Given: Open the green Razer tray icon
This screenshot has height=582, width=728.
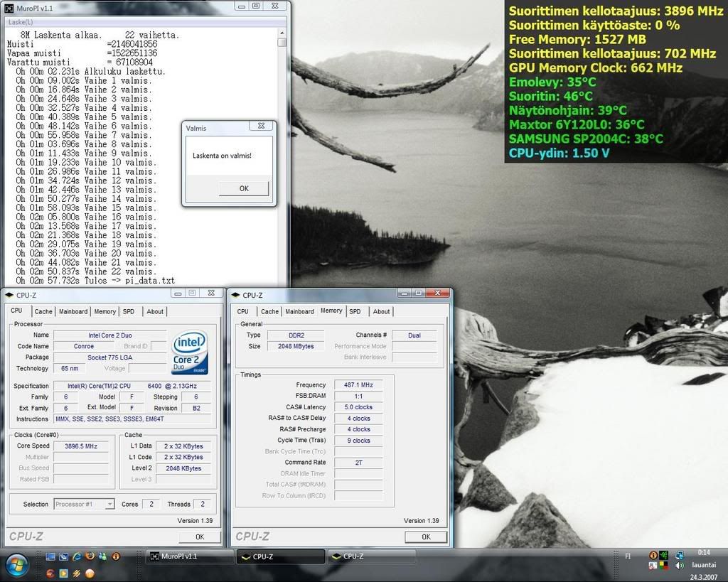Looking at the screenshot, I should coord(665,555).
